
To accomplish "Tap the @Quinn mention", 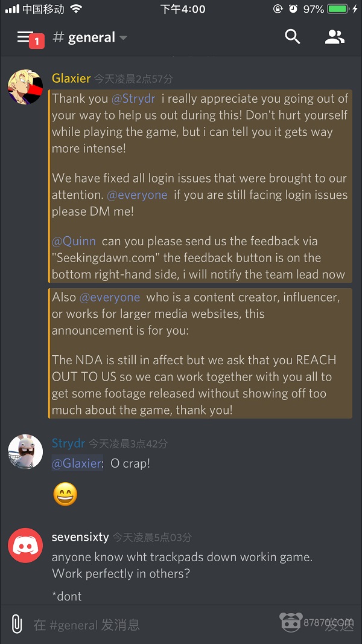I will point(74,241).
